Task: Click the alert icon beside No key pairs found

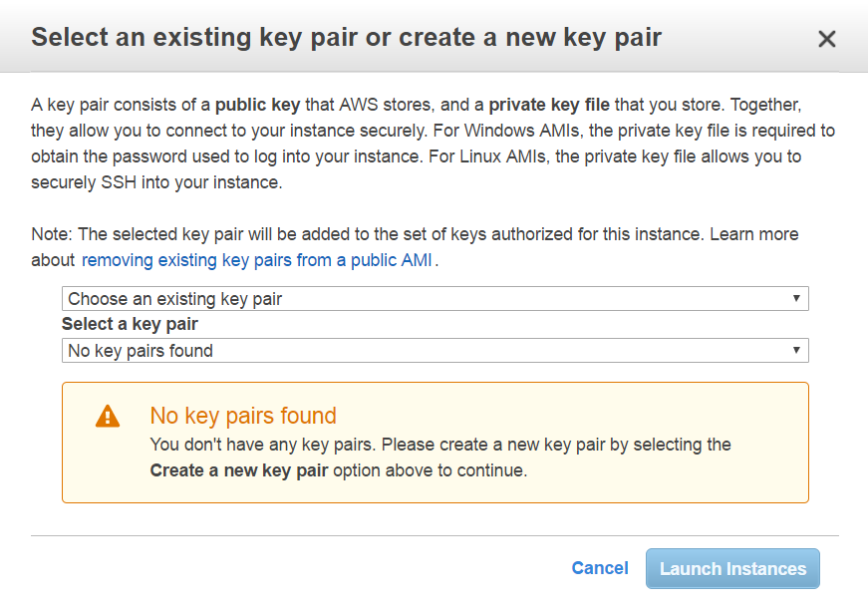Action: pyautogui.click(x=108, y=418)
